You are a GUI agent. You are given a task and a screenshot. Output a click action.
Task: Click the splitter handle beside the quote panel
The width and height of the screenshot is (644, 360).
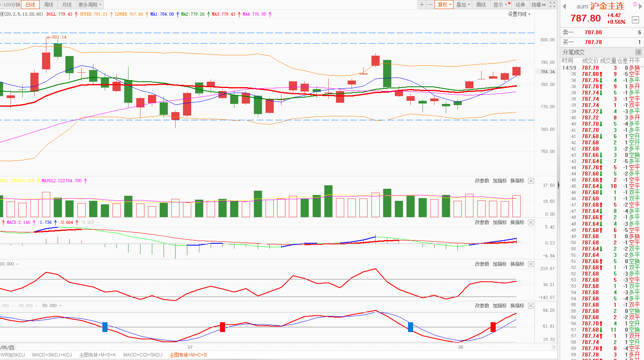558,185
